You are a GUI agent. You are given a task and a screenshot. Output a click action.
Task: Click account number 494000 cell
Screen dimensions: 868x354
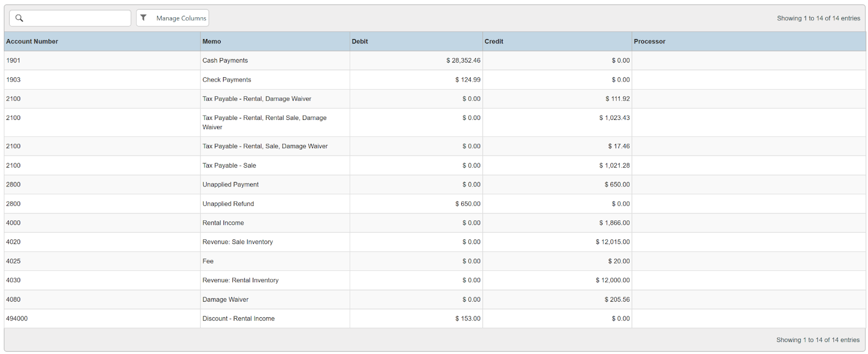(17, 319)
